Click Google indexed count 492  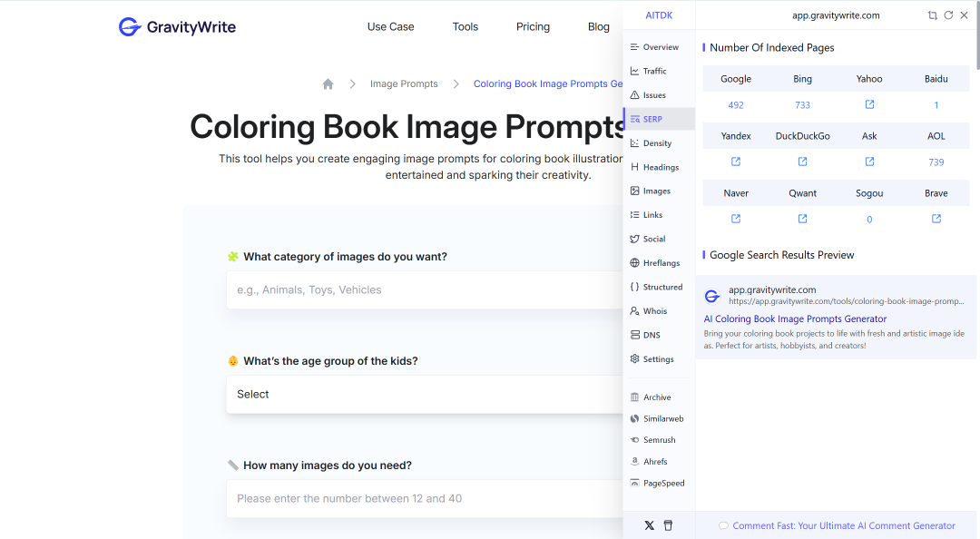(736, 105)
